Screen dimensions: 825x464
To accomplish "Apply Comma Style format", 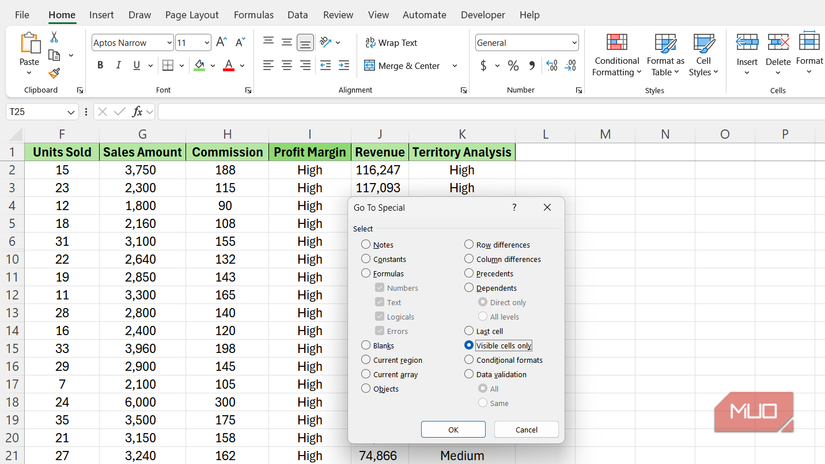I will (x=532, y=66).
